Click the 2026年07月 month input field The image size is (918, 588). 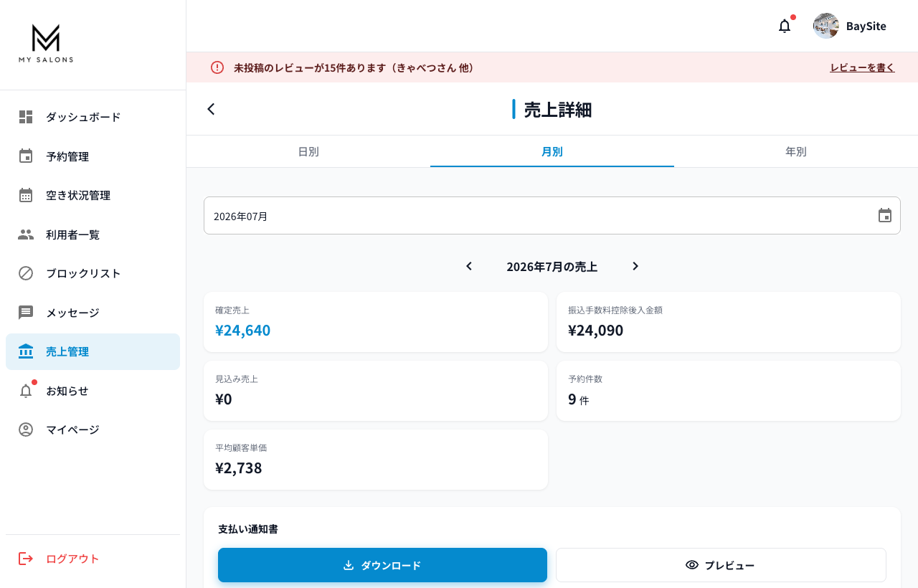tap(552, 216)
